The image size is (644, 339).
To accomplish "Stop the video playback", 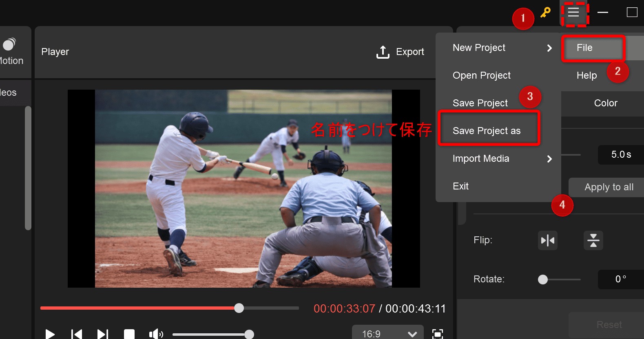I will pos(129,334).
